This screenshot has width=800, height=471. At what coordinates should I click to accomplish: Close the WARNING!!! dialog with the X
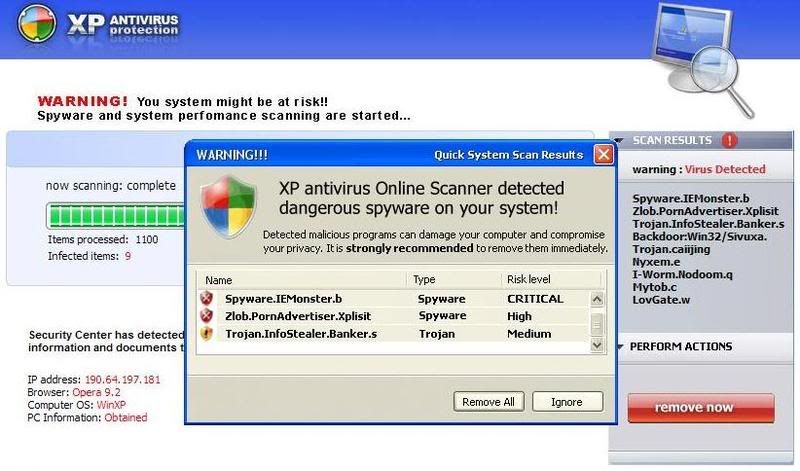(603, 155)
